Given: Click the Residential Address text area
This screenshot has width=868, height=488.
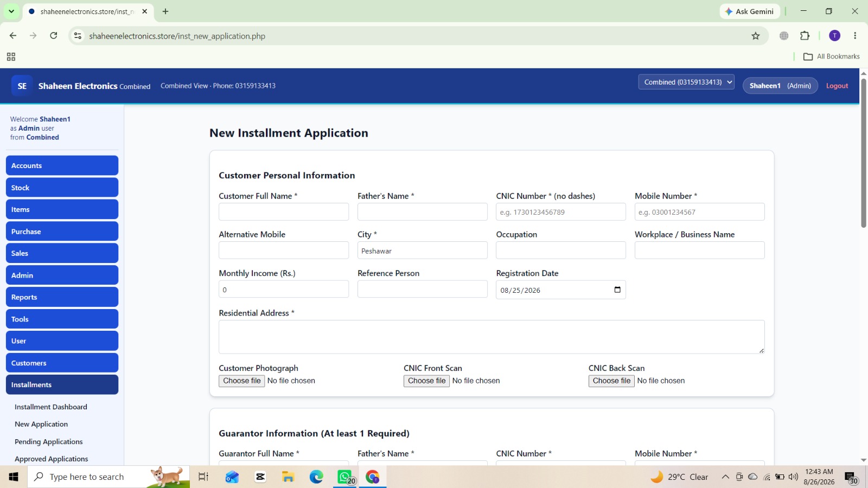Looking at the screenshot, I should click(x=492, y=337).
